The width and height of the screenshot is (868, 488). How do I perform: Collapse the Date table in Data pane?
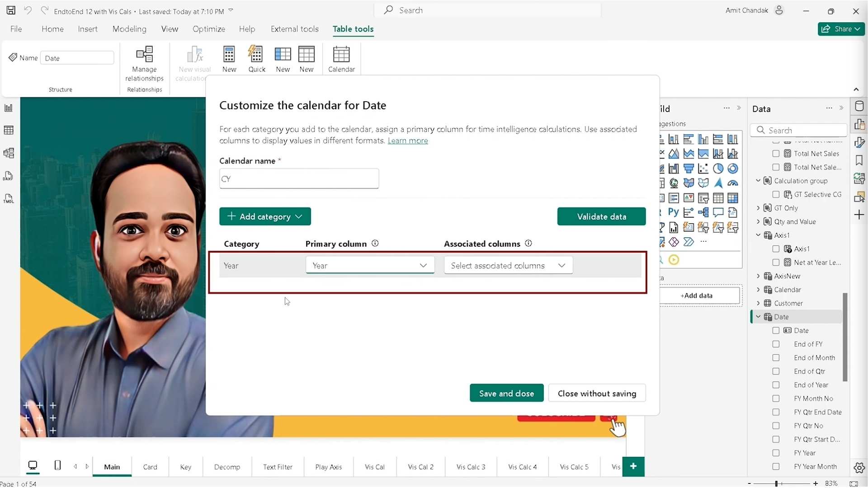pos(758,316)
